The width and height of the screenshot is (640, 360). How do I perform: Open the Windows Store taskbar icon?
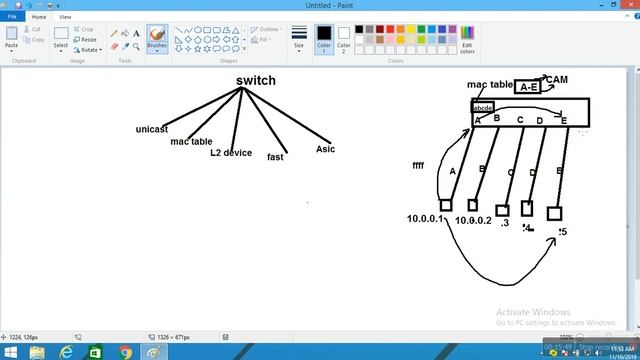(x=96, y=352)
